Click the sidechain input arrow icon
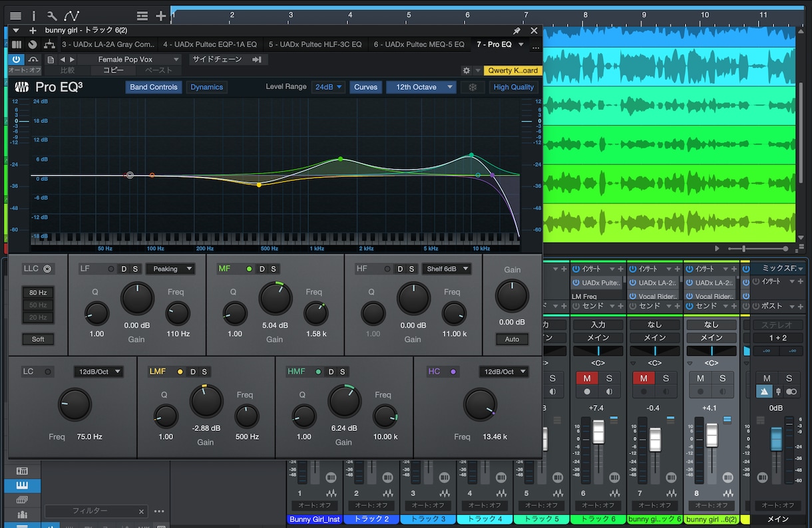The width and height of the screenshot is (812, 528). pos(257,59)
